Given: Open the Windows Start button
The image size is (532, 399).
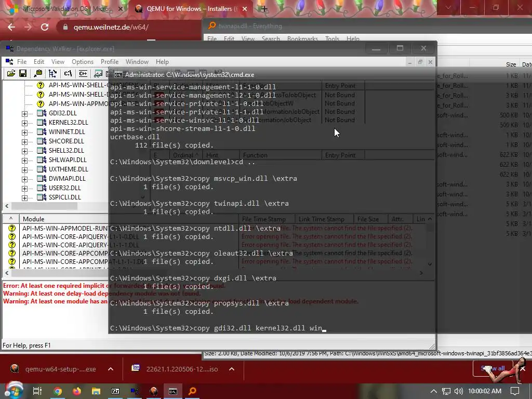Looking at the screenshot, I should pos(13,391).
